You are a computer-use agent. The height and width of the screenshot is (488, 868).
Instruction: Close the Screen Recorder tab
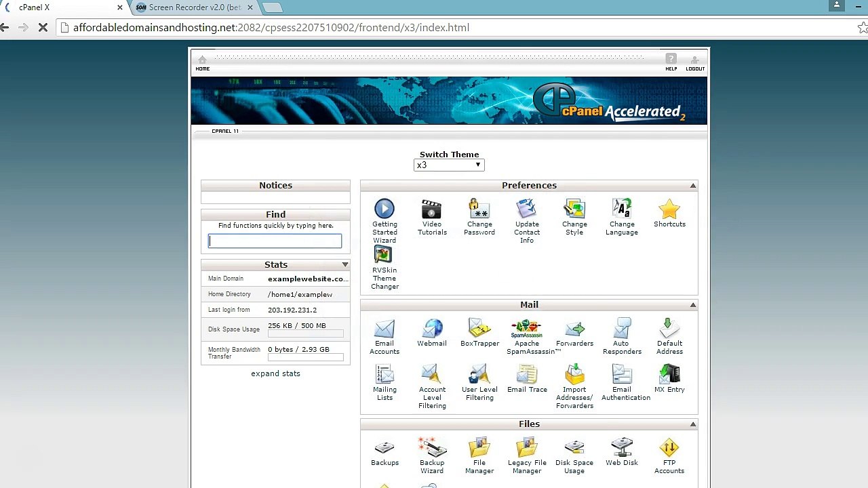250,7
